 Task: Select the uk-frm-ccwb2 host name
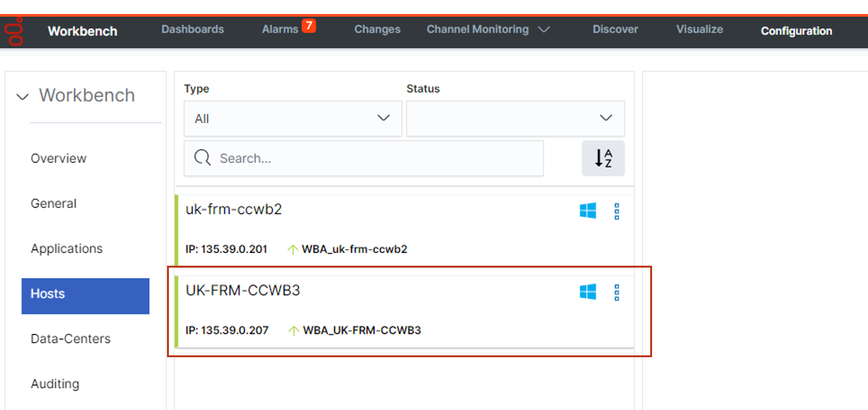click(234, 209)
